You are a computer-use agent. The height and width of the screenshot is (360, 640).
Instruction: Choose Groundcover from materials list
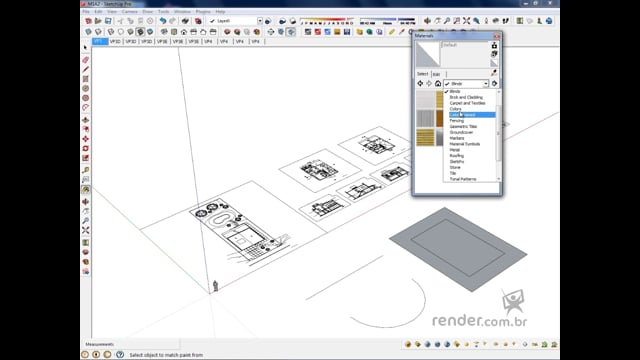(461, 133)
